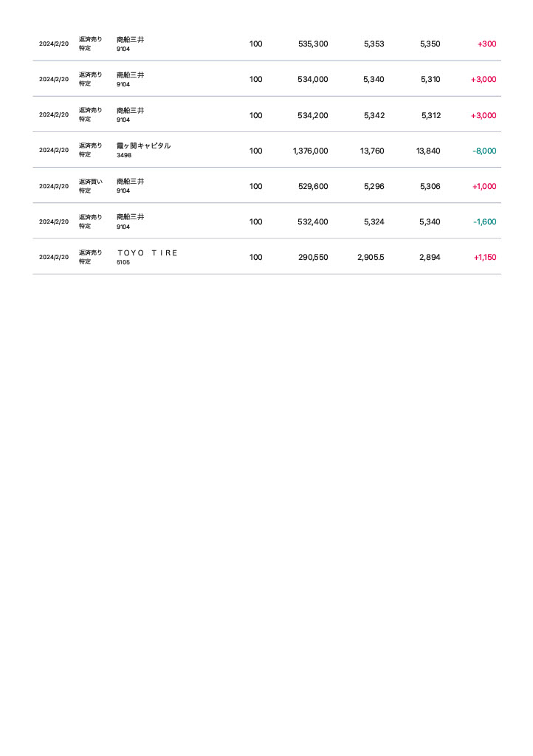Select the 535,300 amount cell
This screenshot has width=533, height=756.
click(313, 44)
